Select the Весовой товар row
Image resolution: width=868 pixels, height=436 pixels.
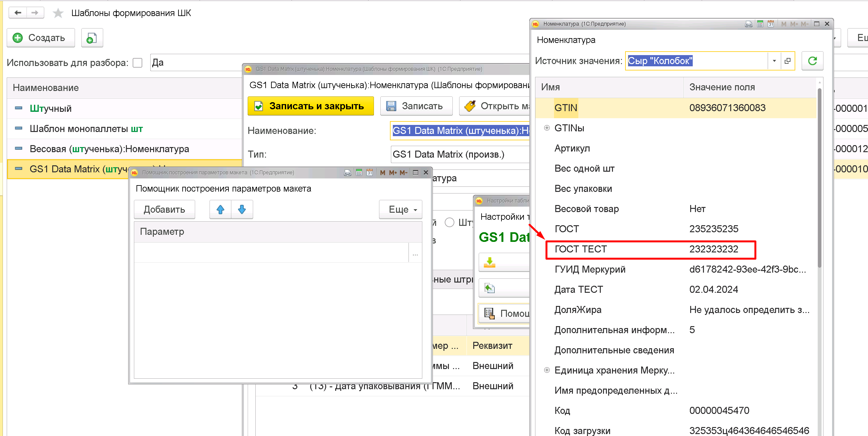point(676,209)
